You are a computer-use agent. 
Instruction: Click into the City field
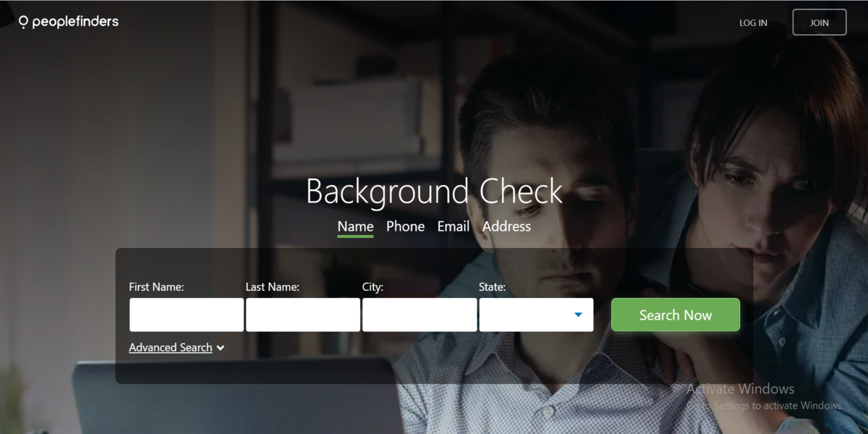pyautogui.click(x=420, y=315)
